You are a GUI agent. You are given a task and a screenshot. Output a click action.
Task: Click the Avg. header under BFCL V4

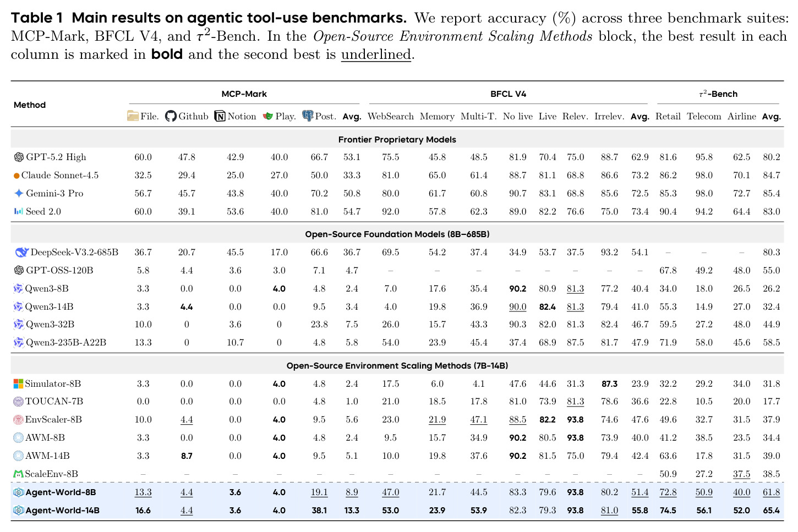pyautogui.click(x=640, y=117)
